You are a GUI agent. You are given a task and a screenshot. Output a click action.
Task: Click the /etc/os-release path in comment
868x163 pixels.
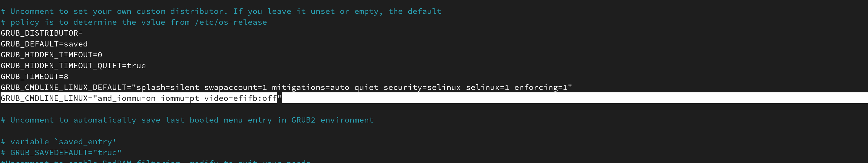click(x=231, y=22)
